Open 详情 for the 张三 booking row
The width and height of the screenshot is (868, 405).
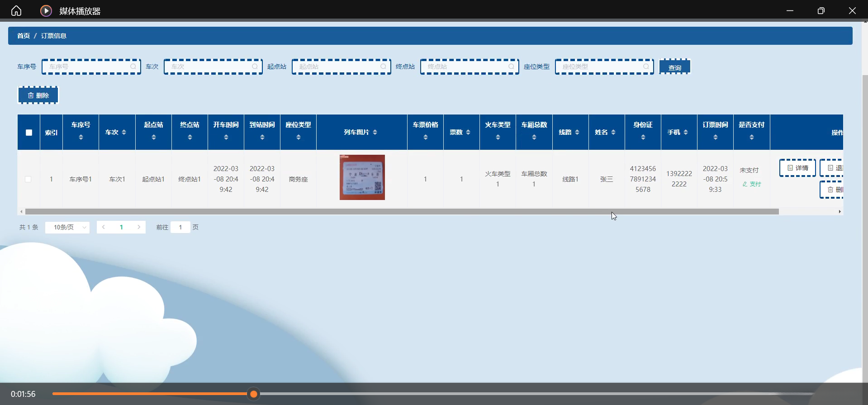797,168
